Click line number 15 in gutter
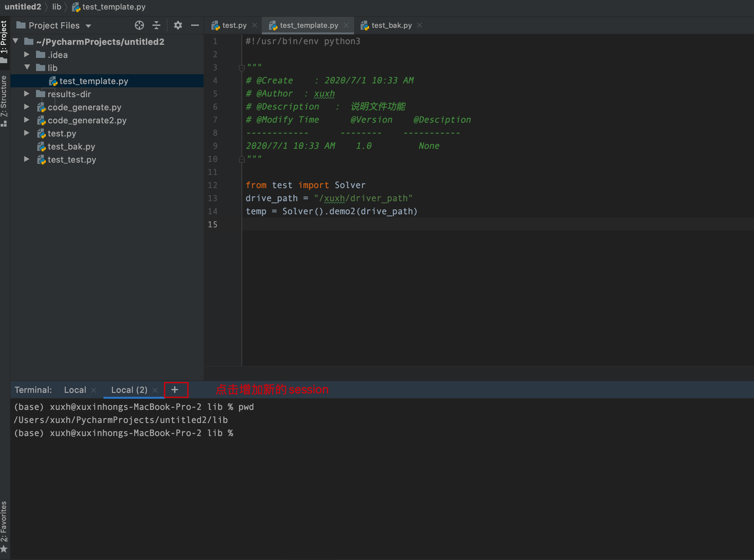This screenshot has height=560, width=754. (212, 224)
